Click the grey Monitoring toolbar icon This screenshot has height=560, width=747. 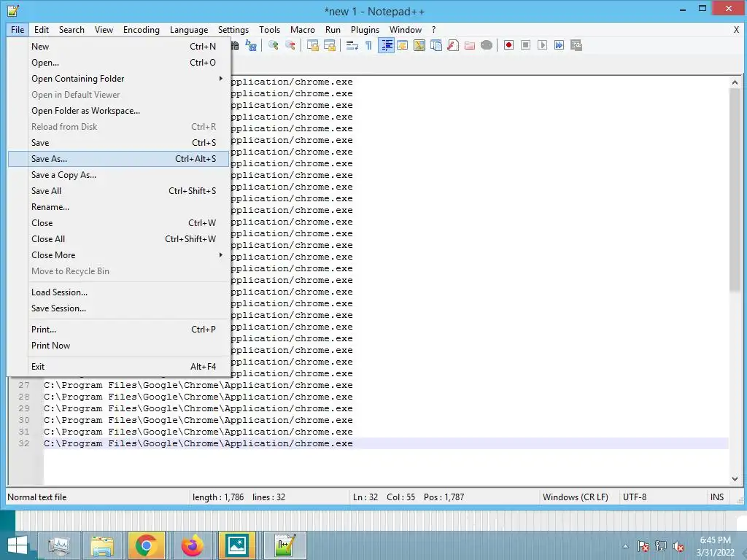pos(487,45)
